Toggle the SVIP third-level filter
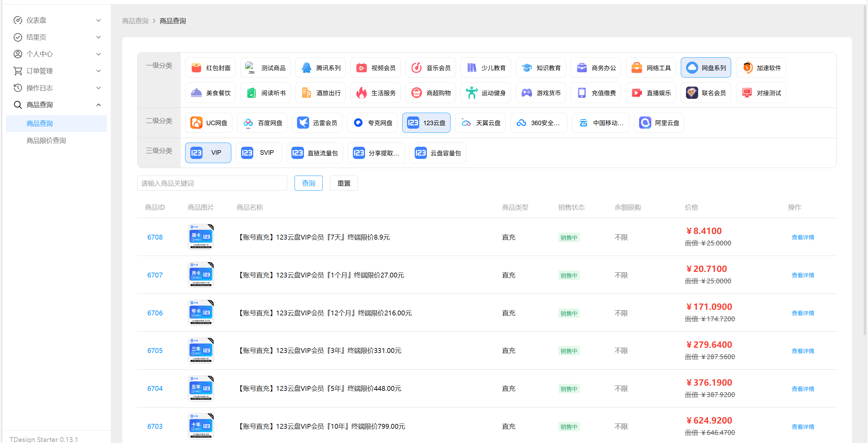Viewport: 868px width, 443px height. [x=259, y=153]
